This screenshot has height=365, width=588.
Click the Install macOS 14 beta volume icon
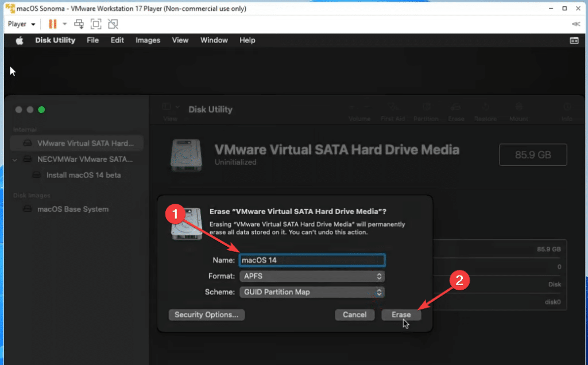coord(36,175)
